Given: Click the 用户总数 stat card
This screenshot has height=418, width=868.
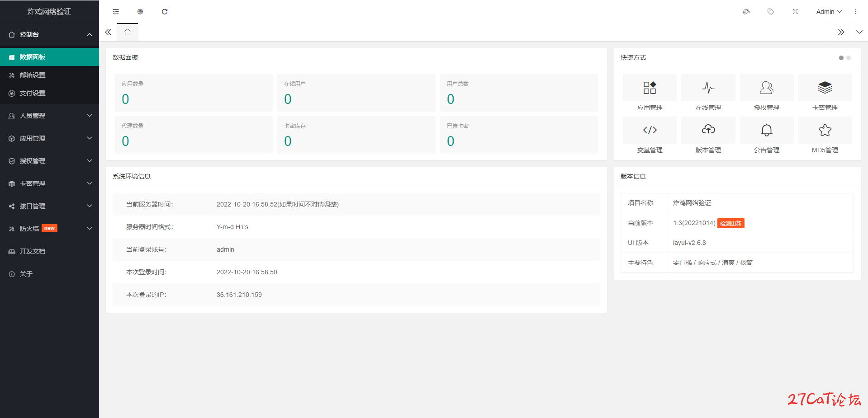Looking at the screenshot, I should point(519,93).
